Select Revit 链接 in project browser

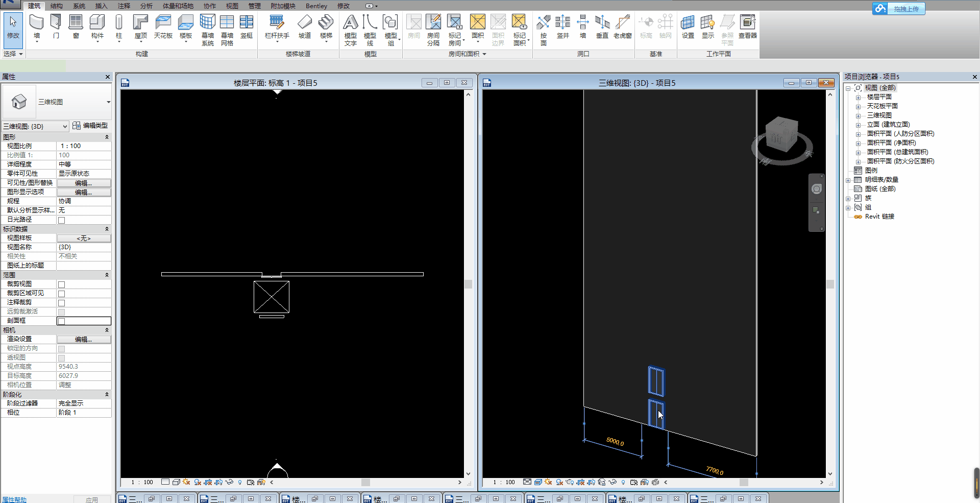(x=879, y=217)
